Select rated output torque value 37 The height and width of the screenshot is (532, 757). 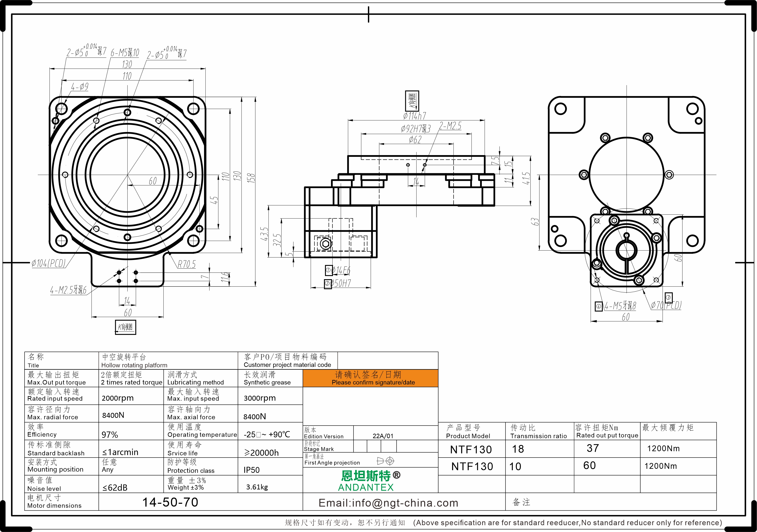point(593,448)
